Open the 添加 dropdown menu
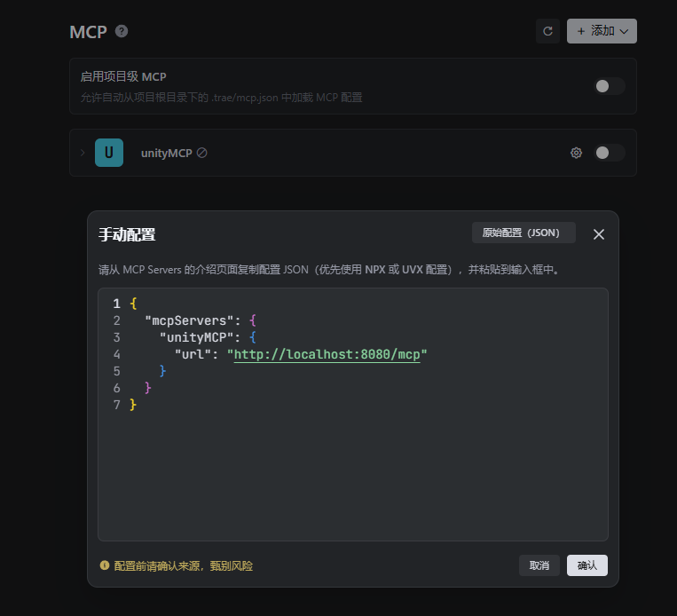This screenshot has height=616, width=677. pos(602,31)
